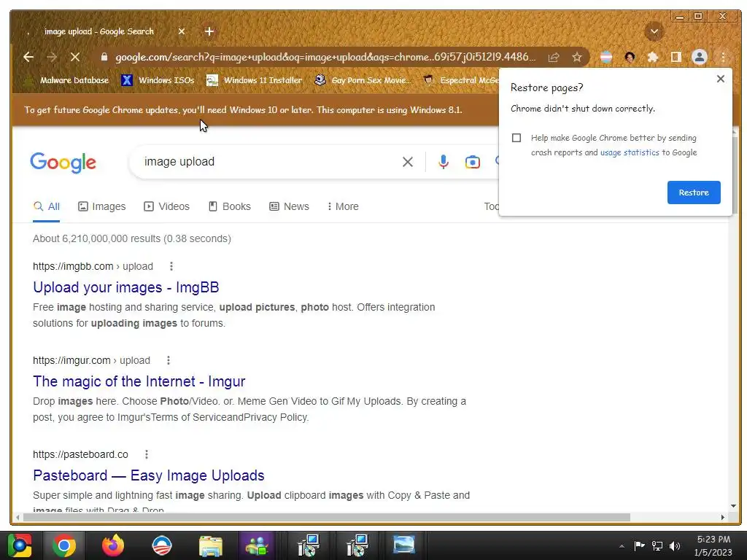Open the Extensions puzzle icon

tap(653, 57)
